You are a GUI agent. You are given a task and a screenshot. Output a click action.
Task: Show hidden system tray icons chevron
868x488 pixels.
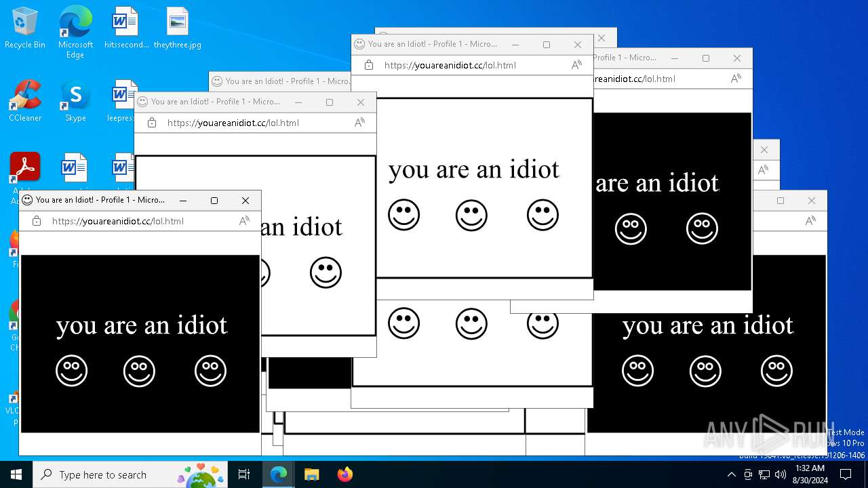[731, 474]
